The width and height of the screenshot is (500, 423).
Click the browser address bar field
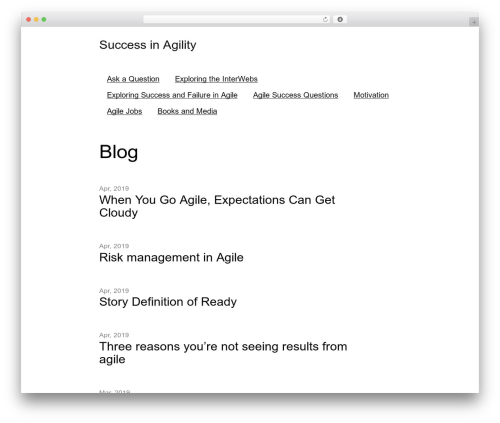[237, 20]
